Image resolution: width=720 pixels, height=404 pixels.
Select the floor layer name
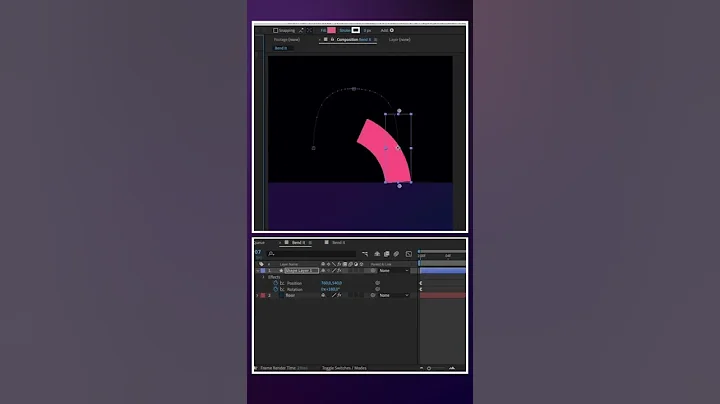point(290,296)
